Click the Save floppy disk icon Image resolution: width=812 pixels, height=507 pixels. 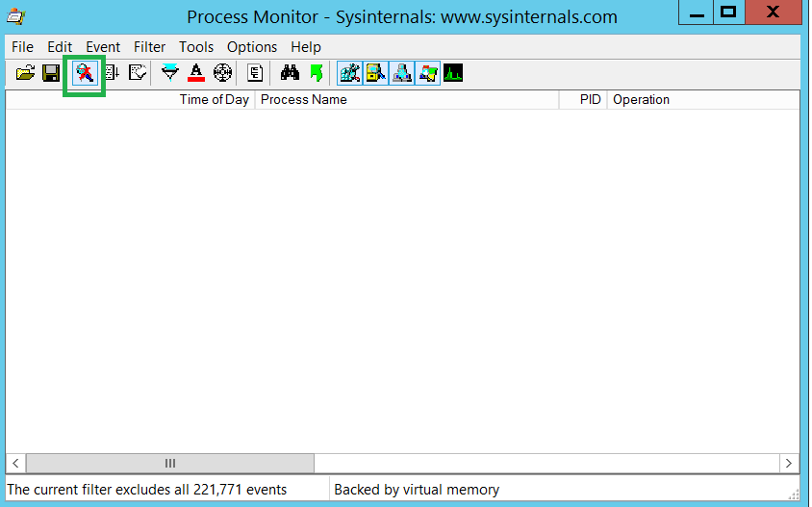[x=51, y=73]
